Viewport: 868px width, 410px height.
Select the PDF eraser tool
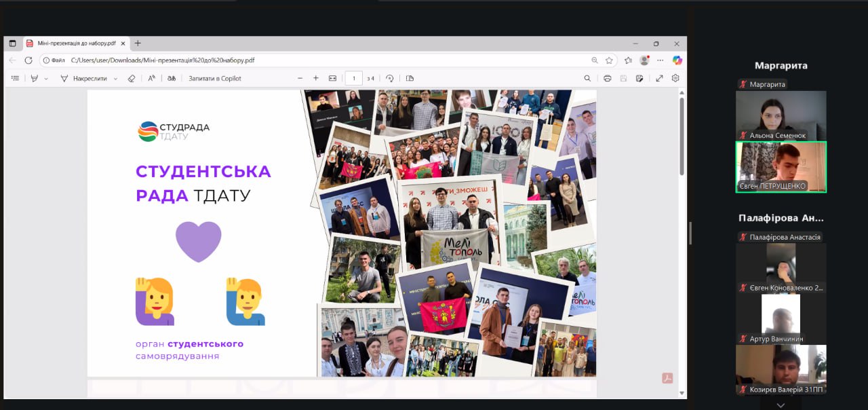tap(132, 79)
